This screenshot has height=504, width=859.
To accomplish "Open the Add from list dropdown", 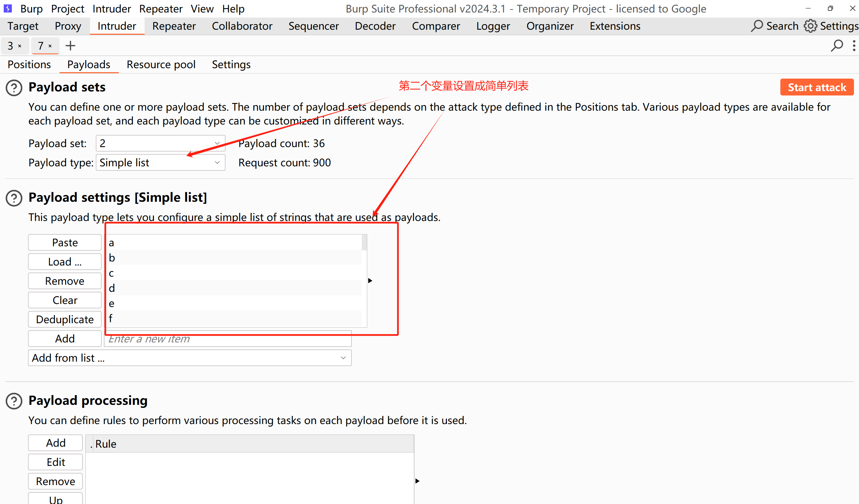I will pos(190,358).
